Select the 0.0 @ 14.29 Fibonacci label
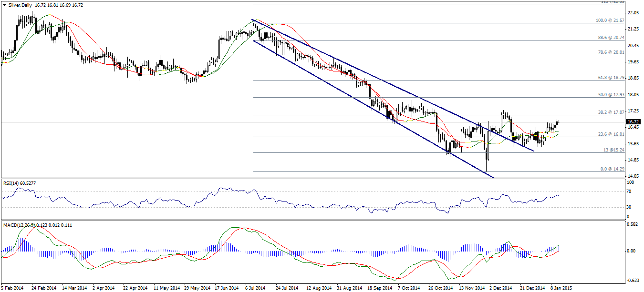644x292 pixels. tap(613, 169)
